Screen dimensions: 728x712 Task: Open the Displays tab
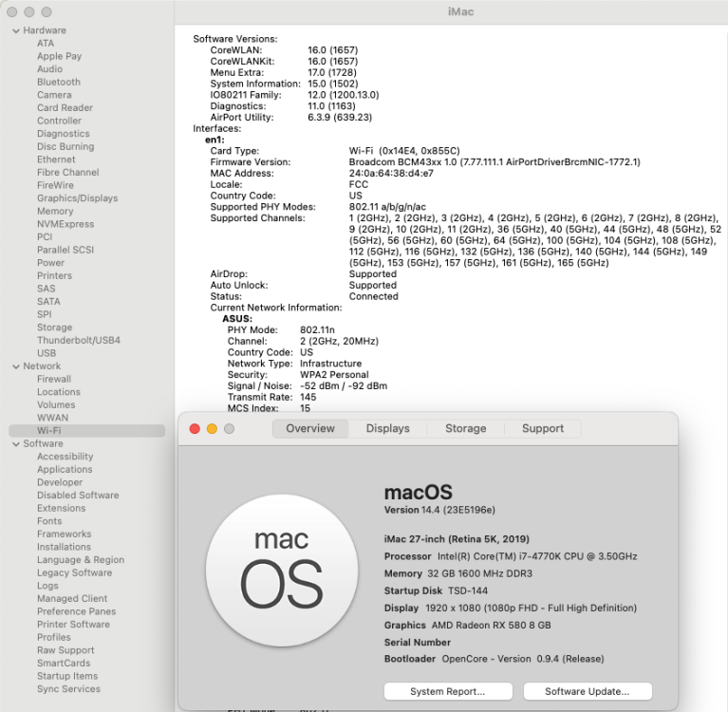(x=387, y=428)
